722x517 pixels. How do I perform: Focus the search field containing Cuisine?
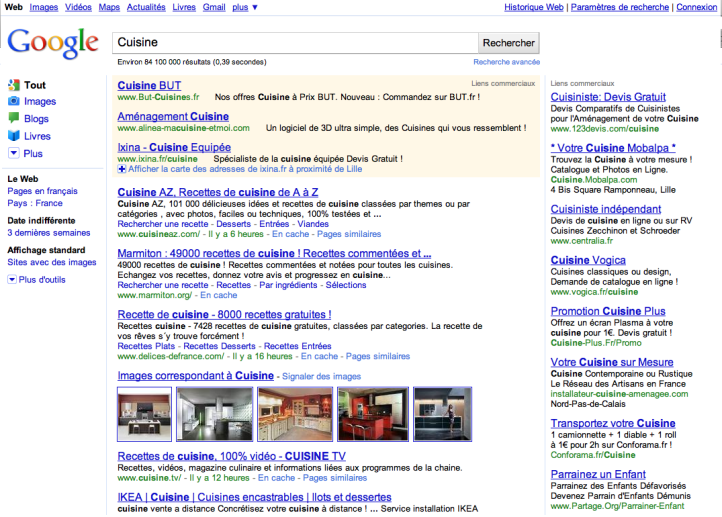click(295, 43)
